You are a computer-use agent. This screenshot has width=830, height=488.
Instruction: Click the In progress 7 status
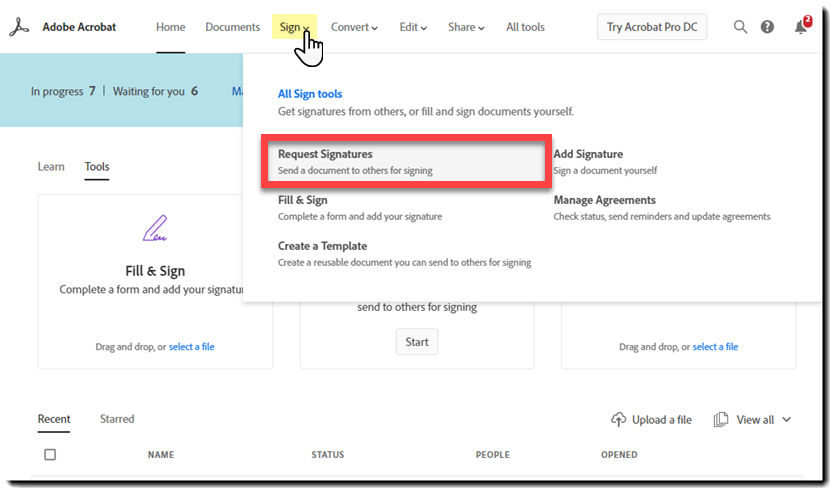(63, 91)
